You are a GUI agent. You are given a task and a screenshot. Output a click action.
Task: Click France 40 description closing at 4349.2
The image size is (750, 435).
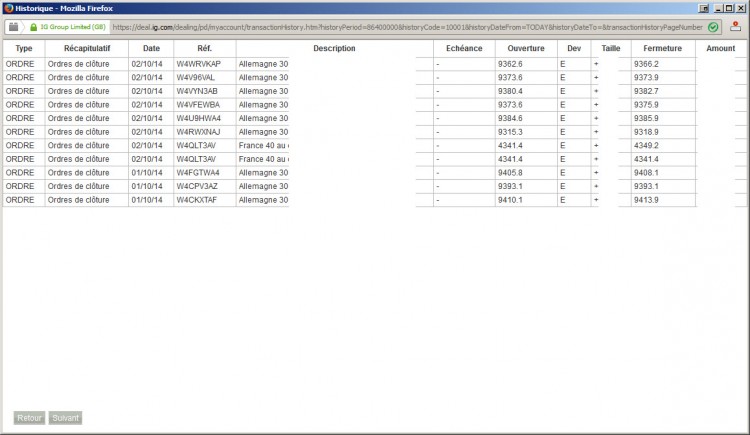(x=264, y=145)
